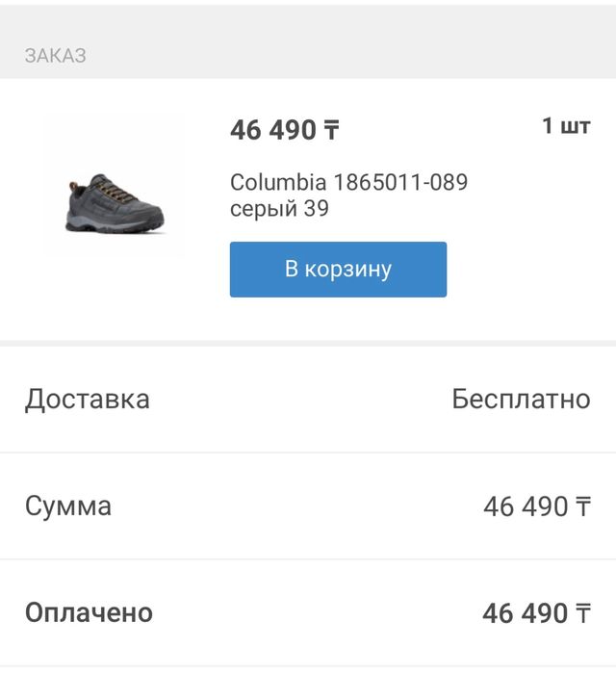The height and width of the screenshot is (674, 616).
Task: Select the Сумма row label
Action: click(68, 505)
